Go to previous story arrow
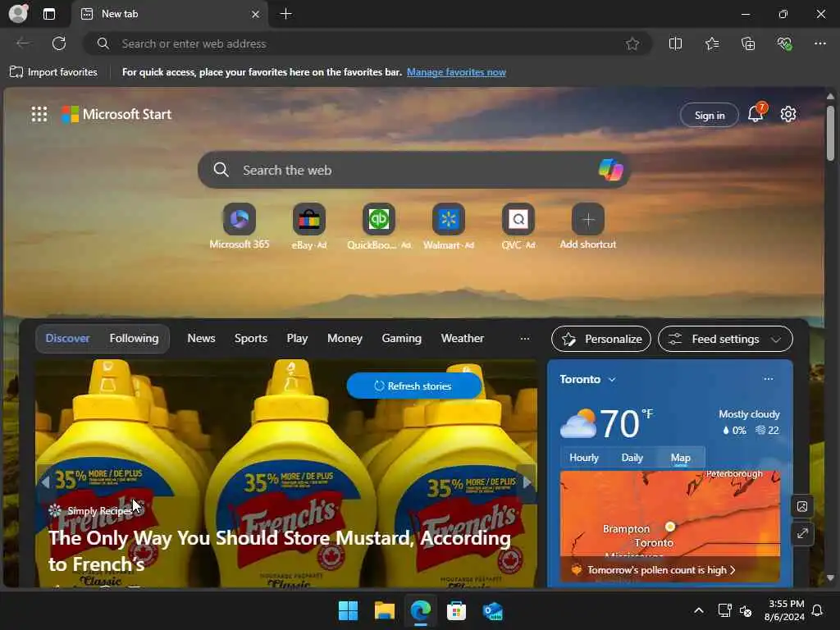Viewport: 840px width, 630px height. [x=46, y=482]
